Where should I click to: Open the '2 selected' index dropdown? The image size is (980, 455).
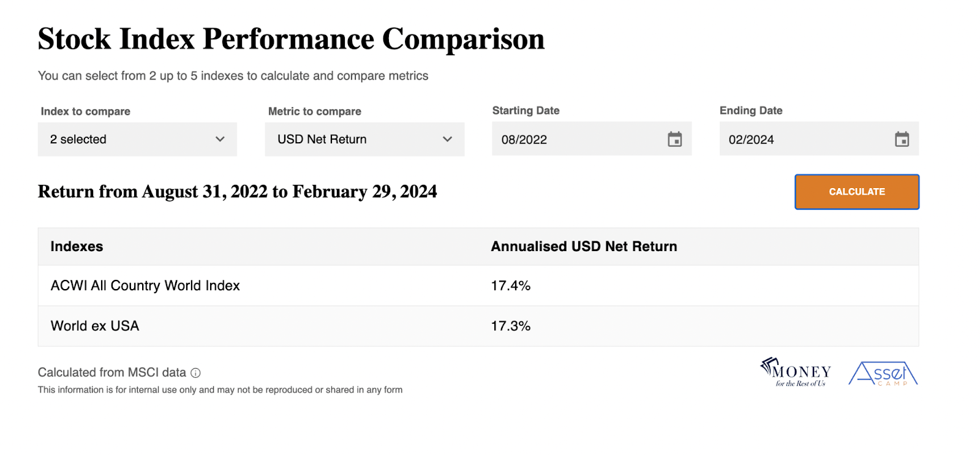point(137,140)
